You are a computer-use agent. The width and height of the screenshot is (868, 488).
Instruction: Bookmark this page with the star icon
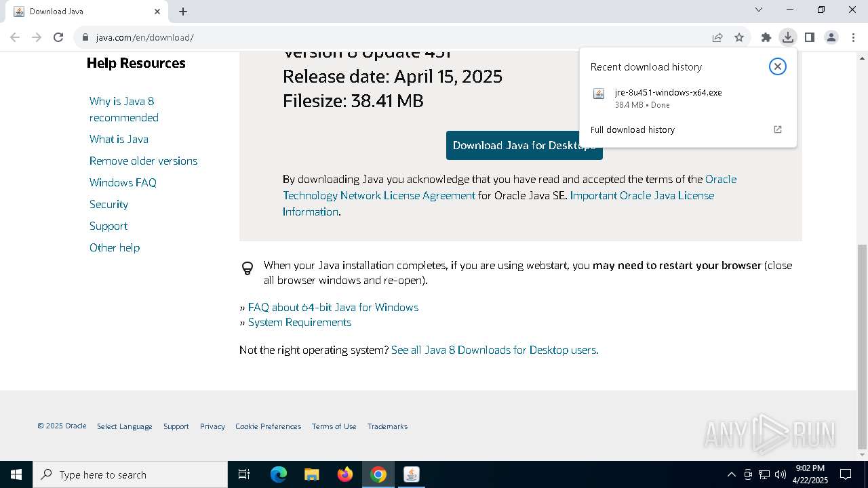point(739,37)
